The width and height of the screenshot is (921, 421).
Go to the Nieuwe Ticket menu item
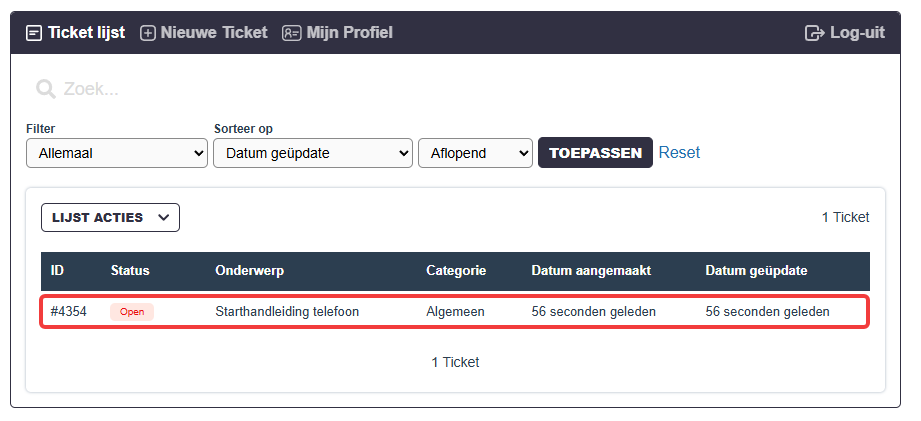(x=204, y=33)
